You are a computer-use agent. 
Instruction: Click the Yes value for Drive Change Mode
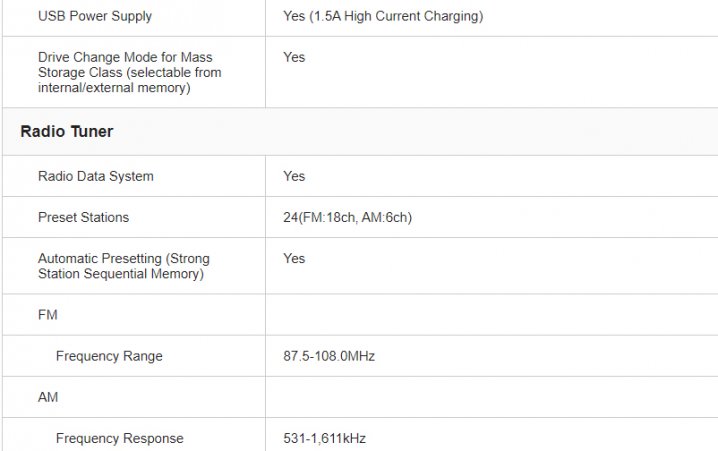294,57
